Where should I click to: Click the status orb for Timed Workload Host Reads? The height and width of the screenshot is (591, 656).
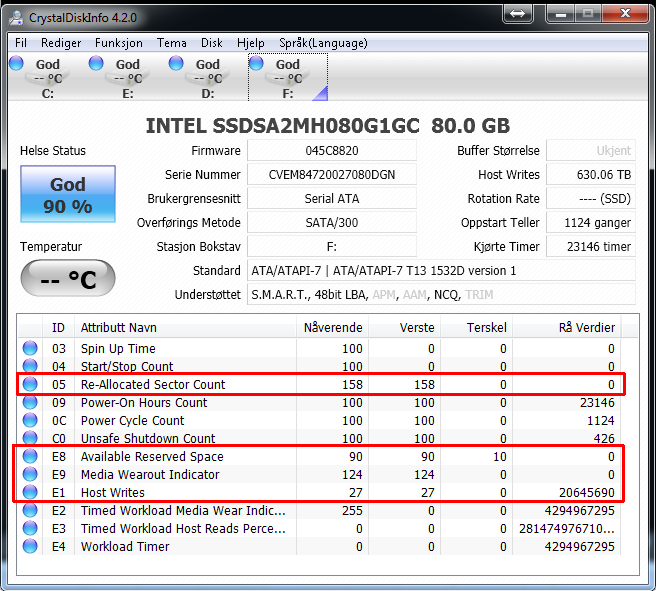click(30, 528)
